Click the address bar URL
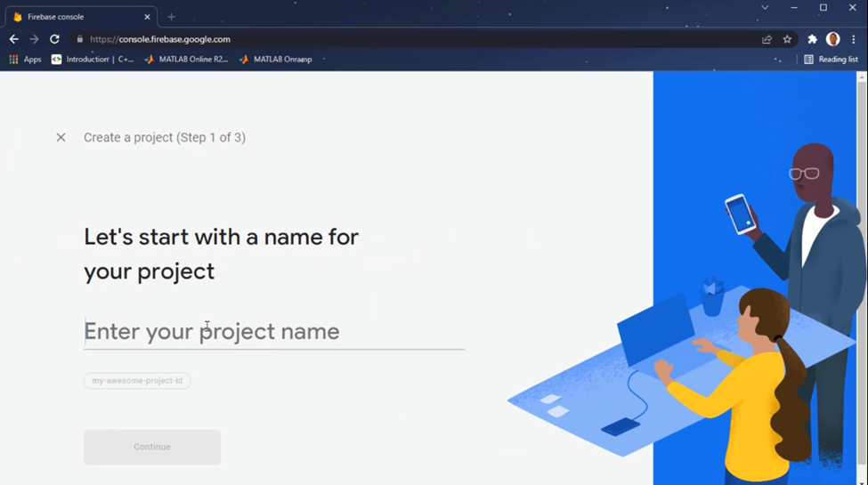 [160, 39]
